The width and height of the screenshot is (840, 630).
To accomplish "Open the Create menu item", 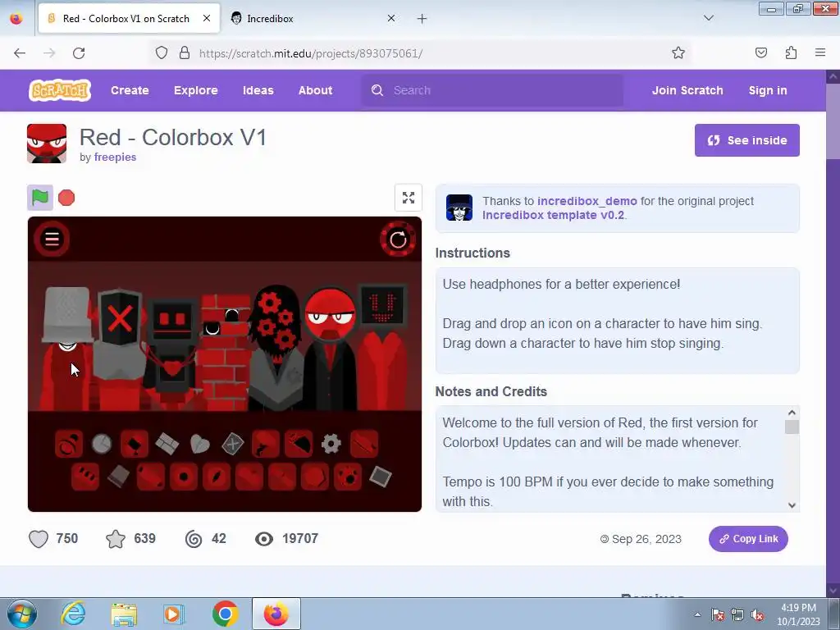I will point(130,90).
